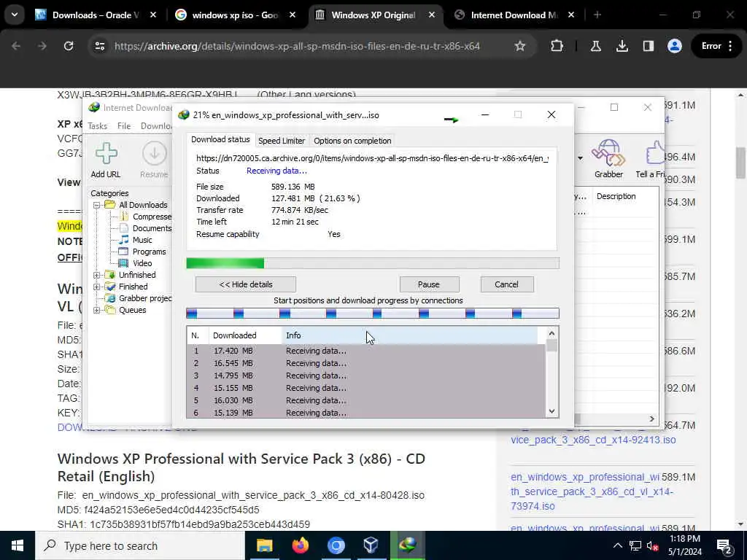Click the network tray icon
The image size is (747, 560).
click(x=635, y=545)
